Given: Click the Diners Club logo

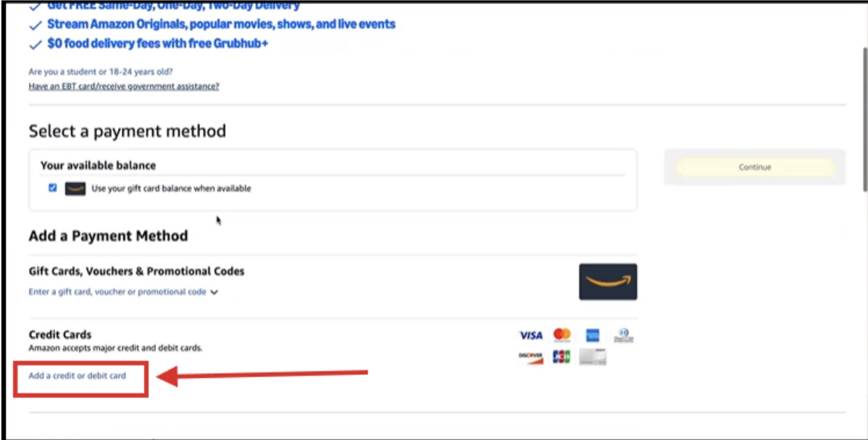Looking at the screenshot, I should coord(623,336).
